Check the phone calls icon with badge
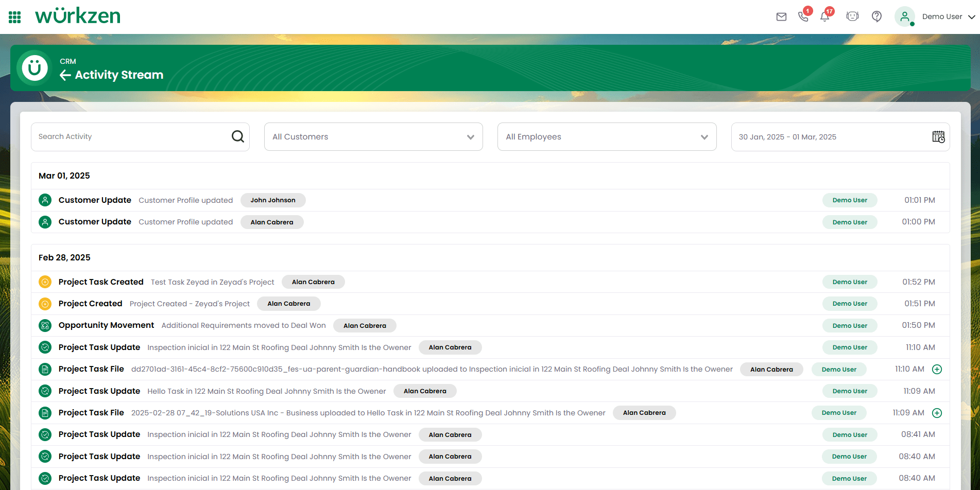This screenshot has height=490, width=980. 803,16
